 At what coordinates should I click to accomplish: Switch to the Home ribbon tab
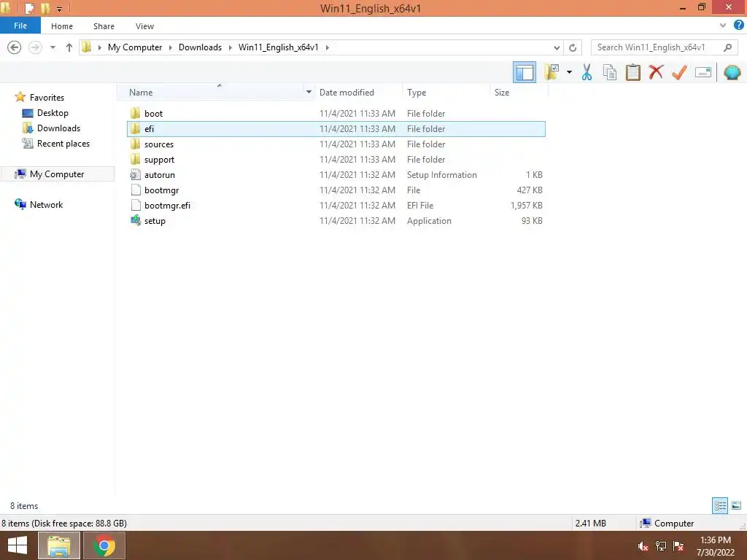62,26
